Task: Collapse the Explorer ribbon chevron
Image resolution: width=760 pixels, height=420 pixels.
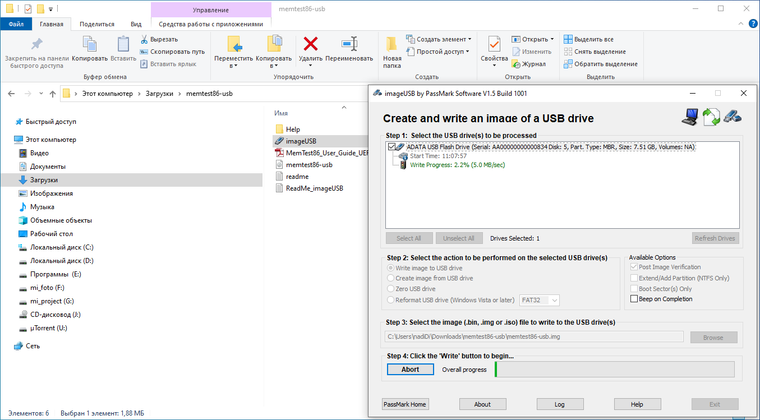Action: (x=741, y=24)
